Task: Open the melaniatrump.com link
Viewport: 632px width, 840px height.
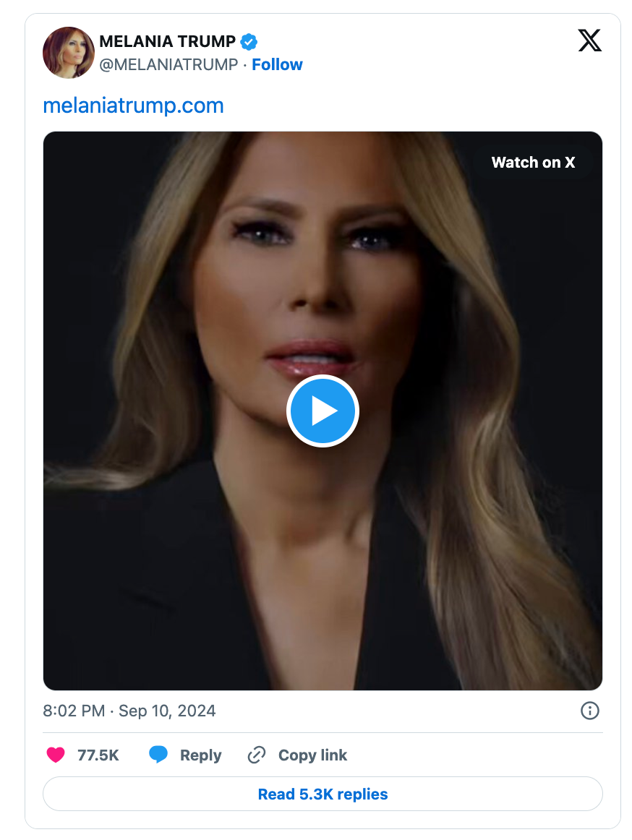Action: pos(133,106)
